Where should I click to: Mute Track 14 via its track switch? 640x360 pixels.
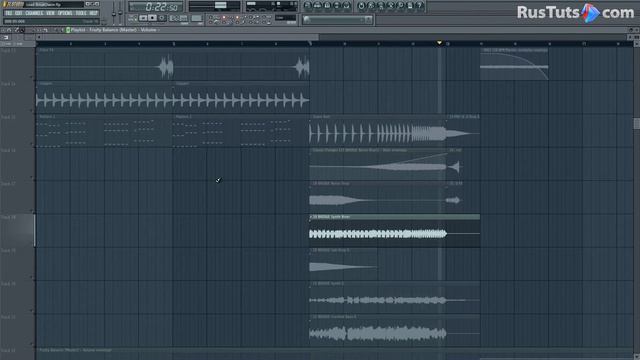click(31, 110)
